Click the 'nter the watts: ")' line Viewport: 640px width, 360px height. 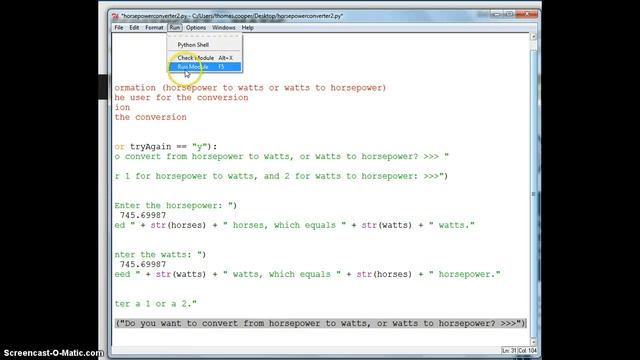coord(160,255)
